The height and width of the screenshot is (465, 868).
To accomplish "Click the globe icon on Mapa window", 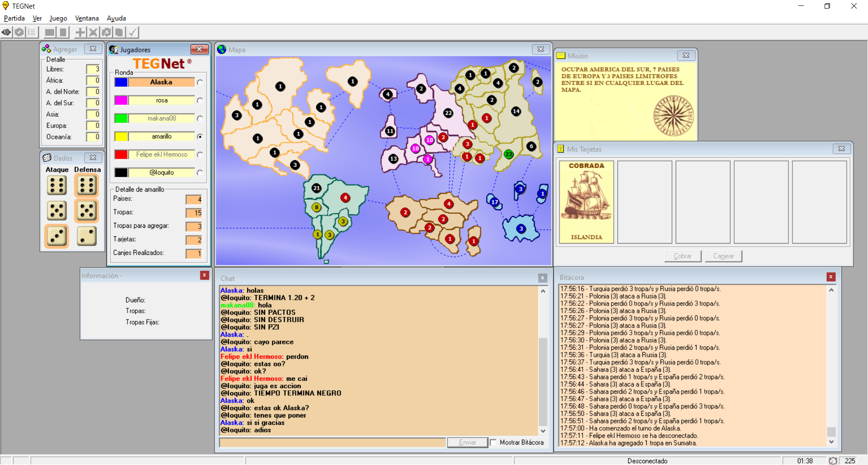I will (222, 49).
